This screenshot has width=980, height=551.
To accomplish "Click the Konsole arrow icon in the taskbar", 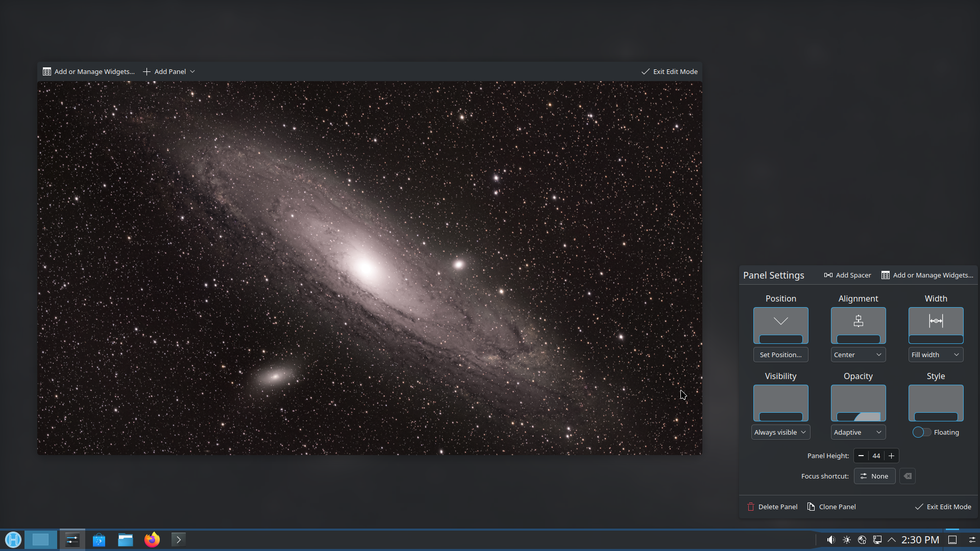I will [x=179, y=540].
